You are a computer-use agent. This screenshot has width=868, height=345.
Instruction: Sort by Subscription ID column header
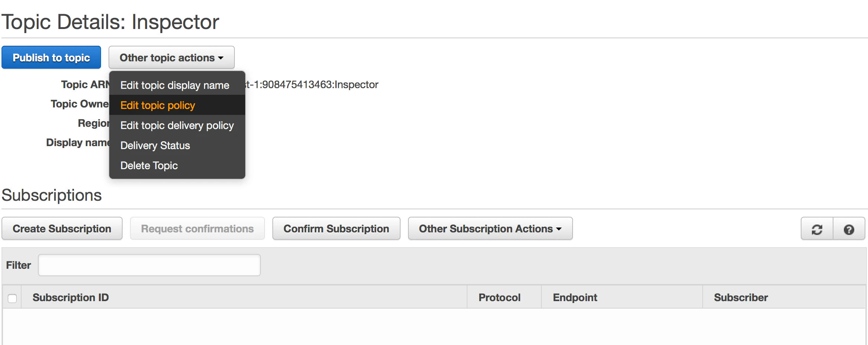(x=71, y=297)
